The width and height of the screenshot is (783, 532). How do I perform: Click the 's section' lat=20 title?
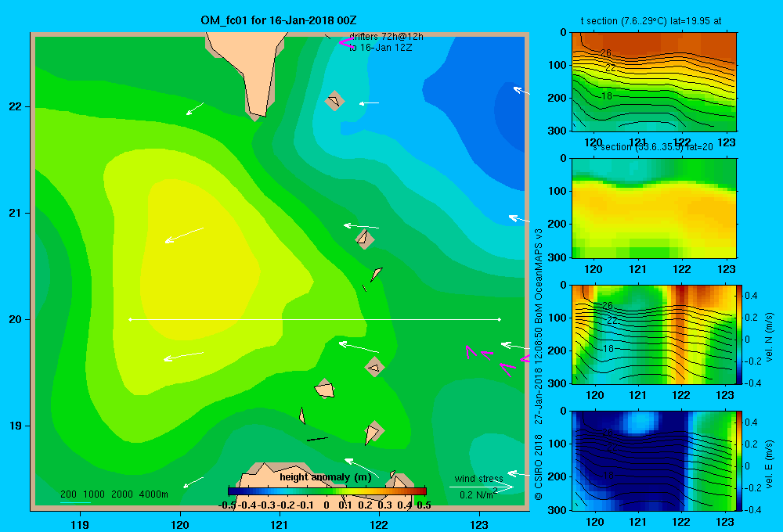click(653, 147)
